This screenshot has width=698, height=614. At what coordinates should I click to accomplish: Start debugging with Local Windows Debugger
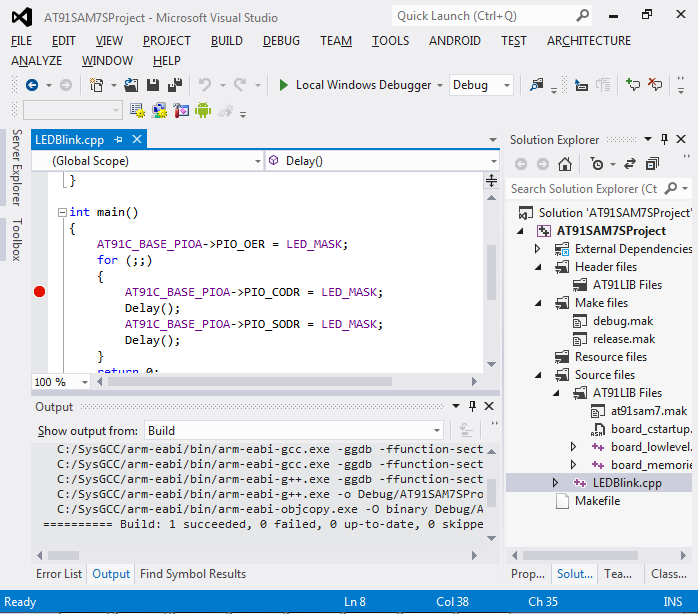click(x=284, y=85)
